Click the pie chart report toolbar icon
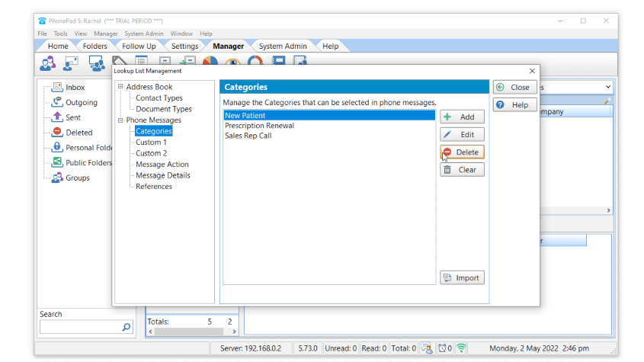 pyautogui.click(x=210, y=61)
